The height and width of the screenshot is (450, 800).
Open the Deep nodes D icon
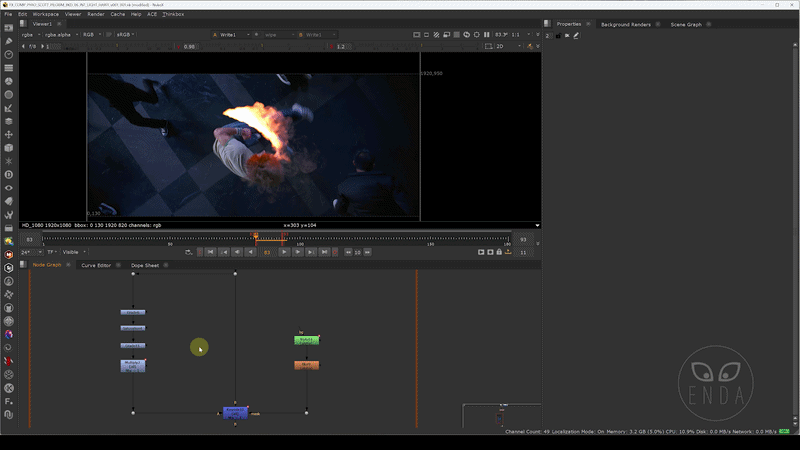[9, 174]
